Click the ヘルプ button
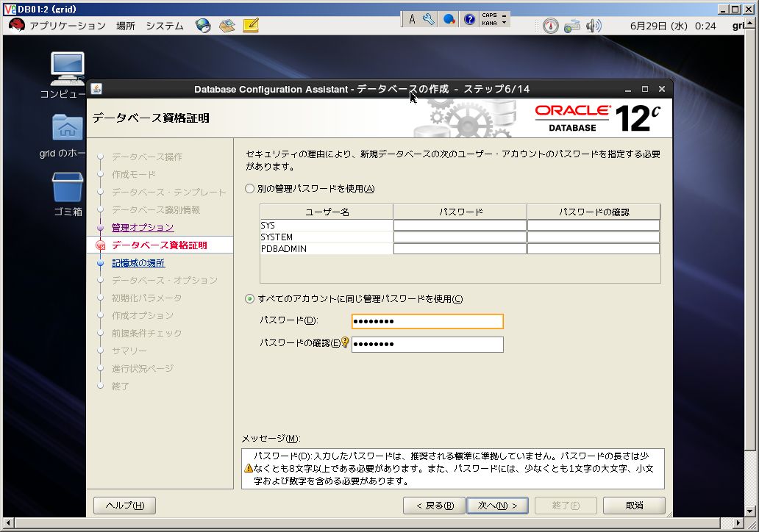 (x=124, y=506)
